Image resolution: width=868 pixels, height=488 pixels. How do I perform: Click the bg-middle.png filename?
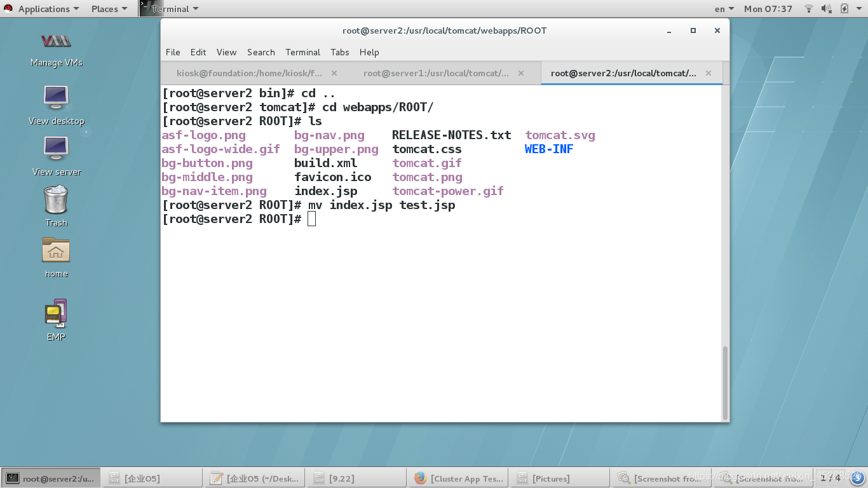(x=207, y=177)
